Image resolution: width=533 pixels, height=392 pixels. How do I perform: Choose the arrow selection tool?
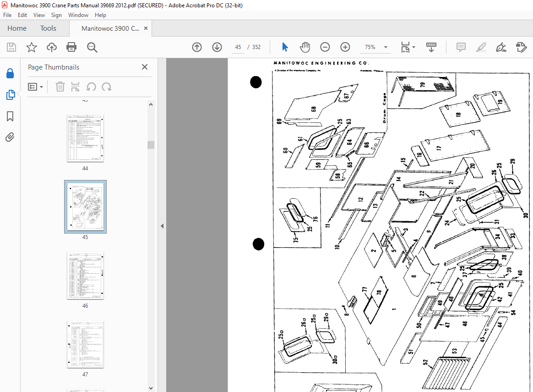pyautogui.click(x=285, y=47)
